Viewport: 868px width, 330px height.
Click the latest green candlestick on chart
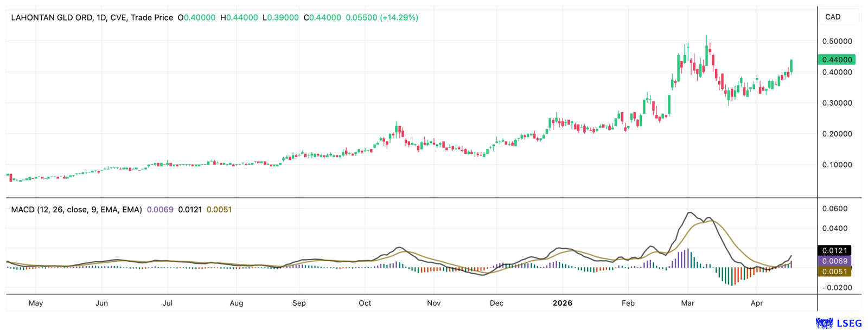(x=792, y=66)
